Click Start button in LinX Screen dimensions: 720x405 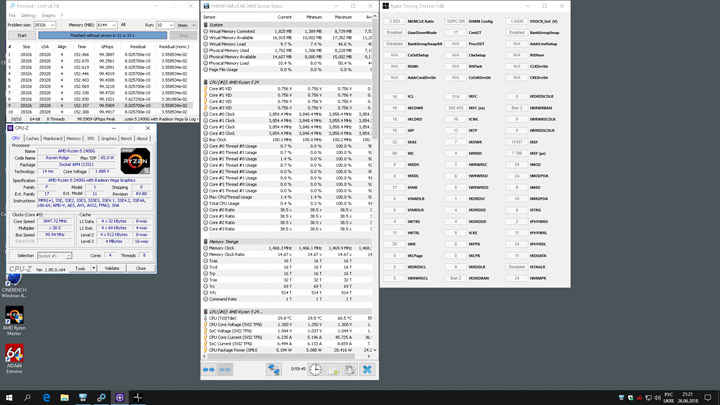tap(22, 35)
